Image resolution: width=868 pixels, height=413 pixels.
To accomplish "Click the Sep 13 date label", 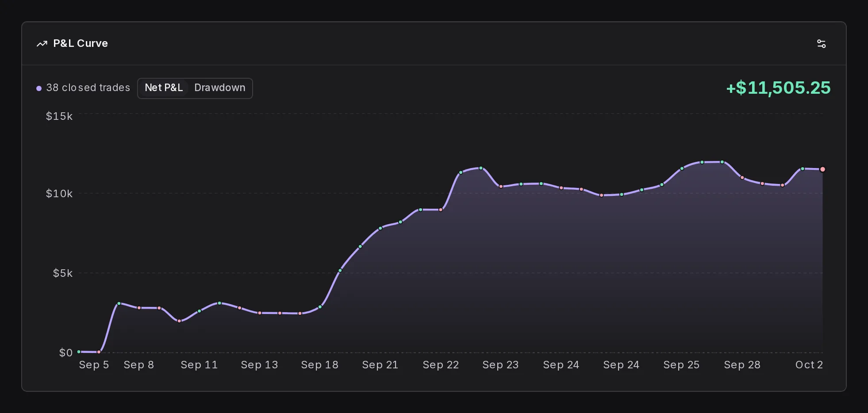I will [259, 365].
